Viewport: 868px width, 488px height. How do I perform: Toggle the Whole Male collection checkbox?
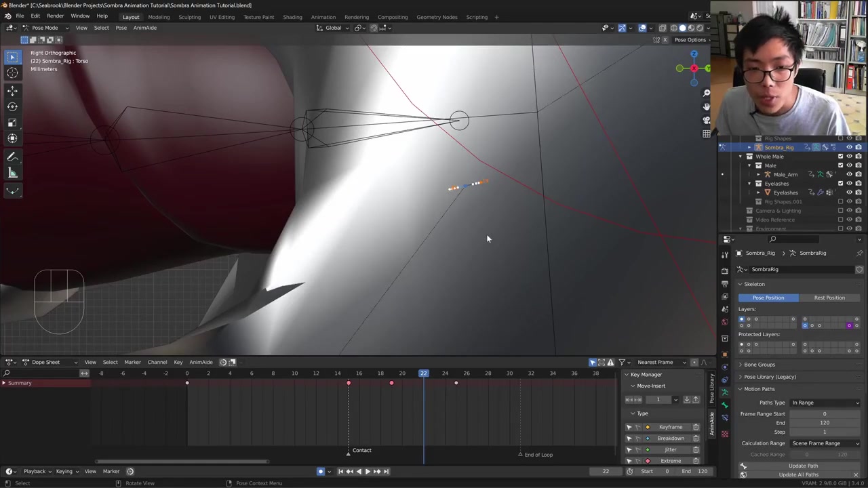(841, 157)
